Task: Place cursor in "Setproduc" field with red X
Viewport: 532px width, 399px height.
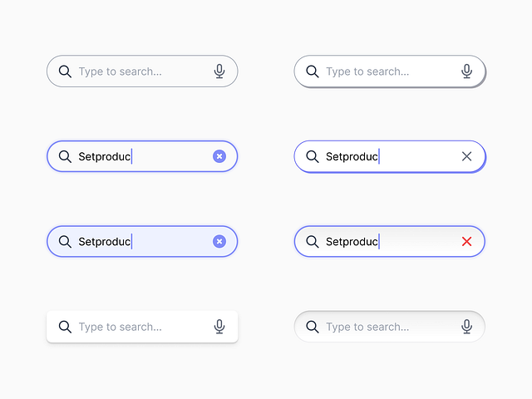Action: point(352,242)
